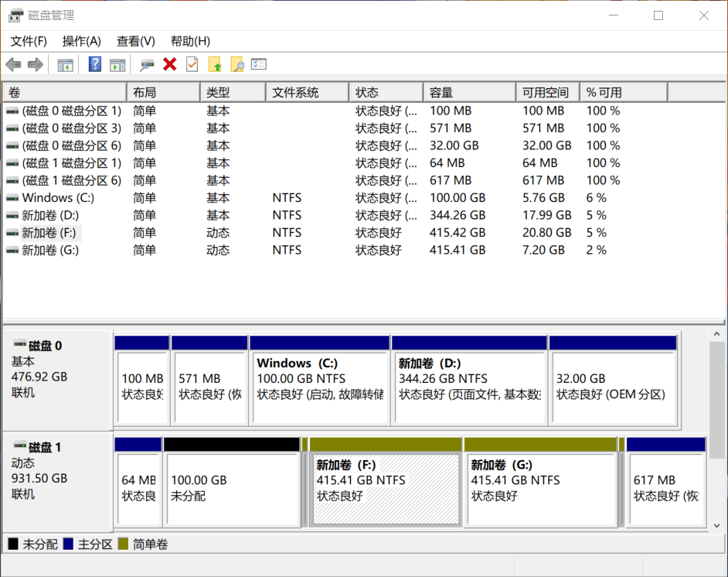The image size is (728, 577).
Task: Click the 磁盘 0 disk header panel
Action: pos(57,381)
